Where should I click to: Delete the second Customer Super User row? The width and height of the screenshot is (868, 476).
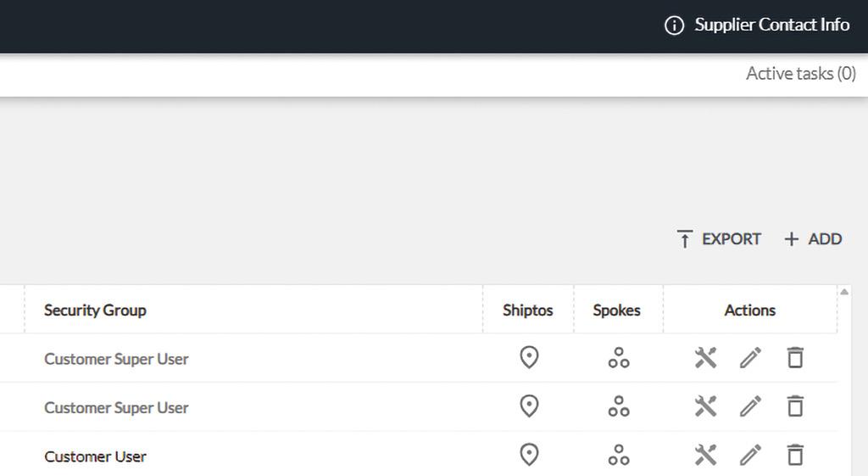coord(795,407)
